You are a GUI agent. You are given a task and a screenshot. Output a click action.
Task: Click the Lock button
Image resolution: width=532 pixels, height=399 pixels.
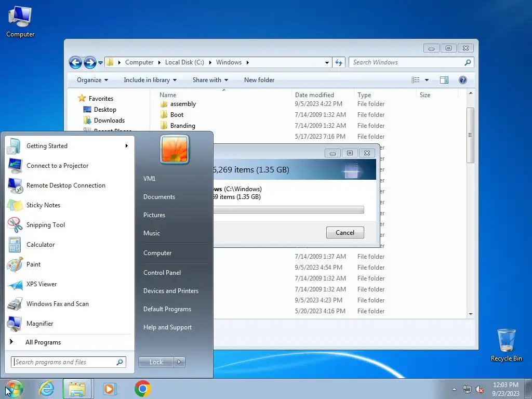tap(156, 362)
